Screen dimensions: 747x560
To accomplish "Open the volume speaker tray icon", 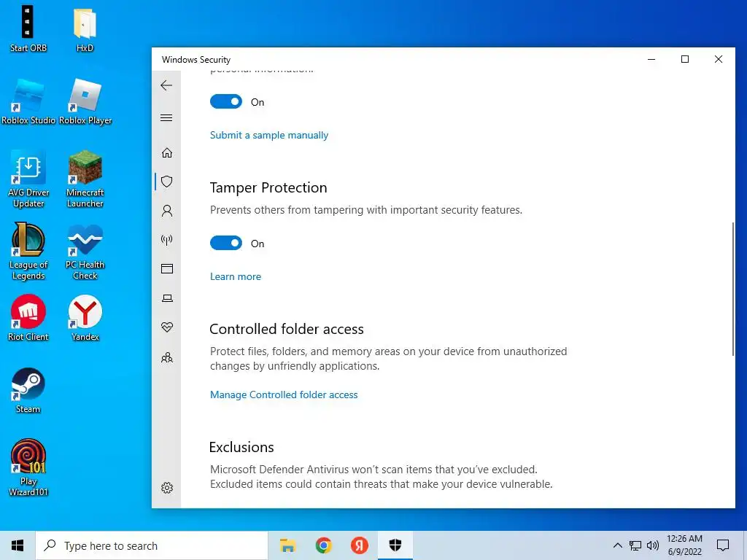I will coord(653,545).
